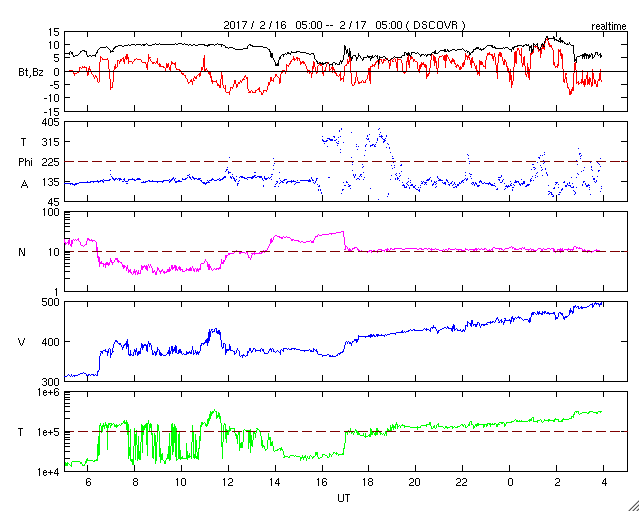Click the '-10' tick label of Bt,Bz
Screen dimensions: 640x512
click(52, 98)
